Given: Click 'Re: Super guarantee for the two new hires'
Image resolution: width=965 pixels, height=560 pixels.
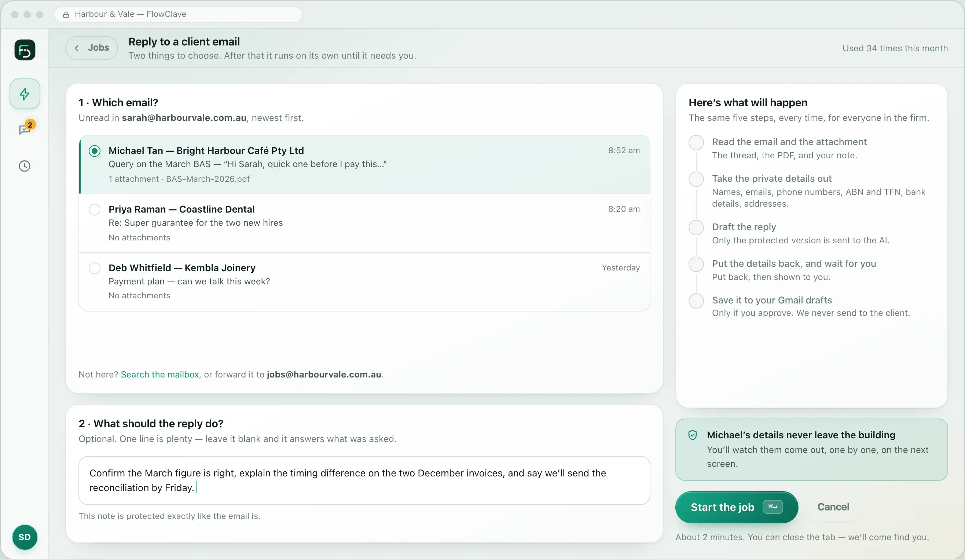Looking at the screenshot, I should pyautogui.click(x=196, y=223).
